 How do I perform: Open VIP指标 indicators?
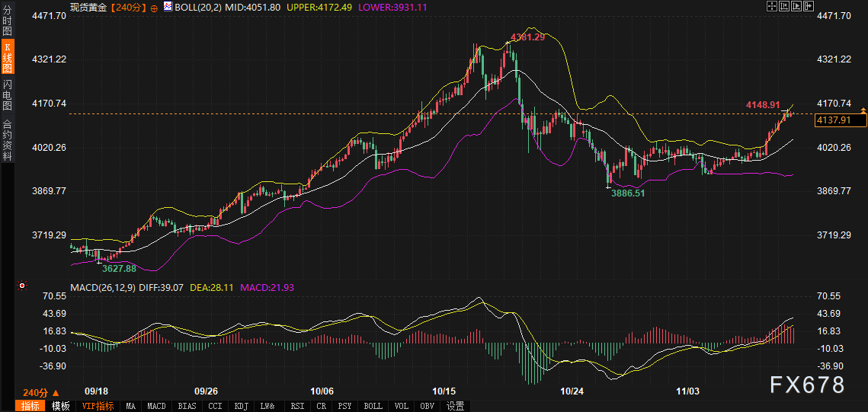point(98,406)
